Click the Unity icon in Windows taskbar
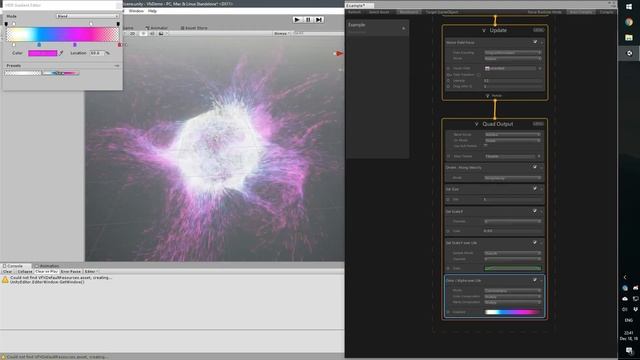The width and height of the screenshot is (640, 360). pos(629,53)
